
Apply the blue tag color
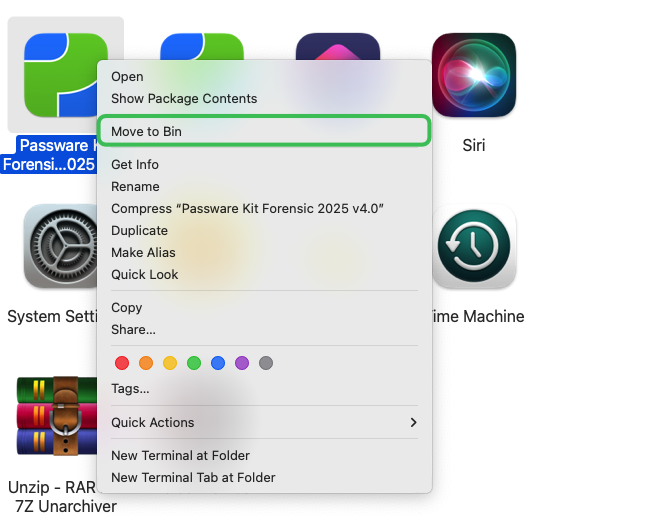pyautogui.click(x=218, y=363)
